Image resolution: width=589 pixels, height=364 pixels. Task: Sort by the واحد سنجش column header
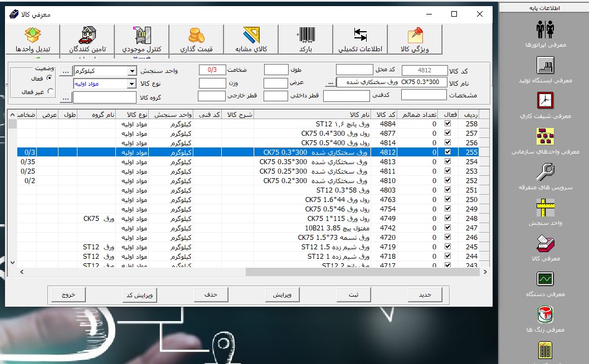(x=171, y=115)
